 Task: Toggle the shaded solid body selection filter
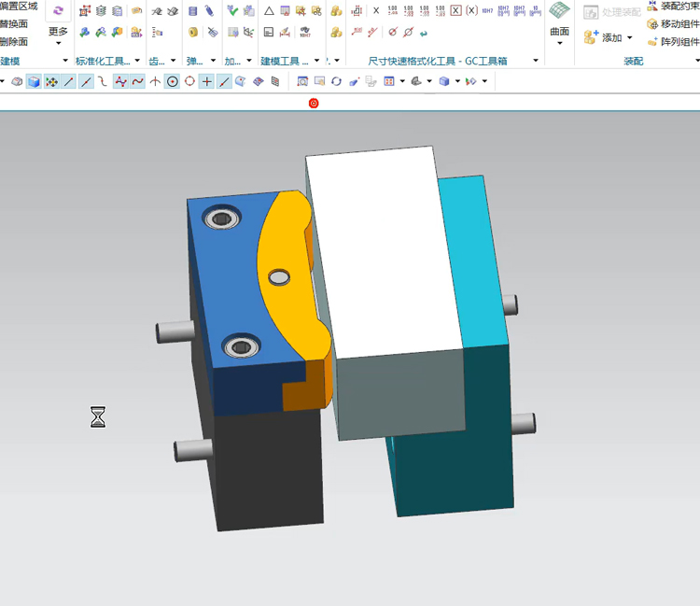[x=34, y=81]
